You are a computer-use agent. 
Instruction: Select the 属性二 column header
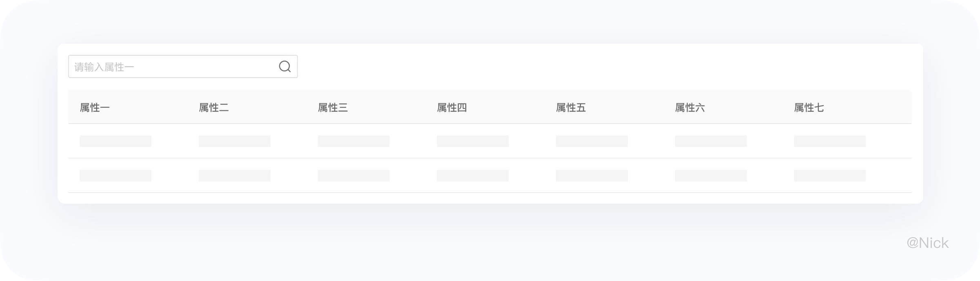pyautogui.click(x=214, y=108)
